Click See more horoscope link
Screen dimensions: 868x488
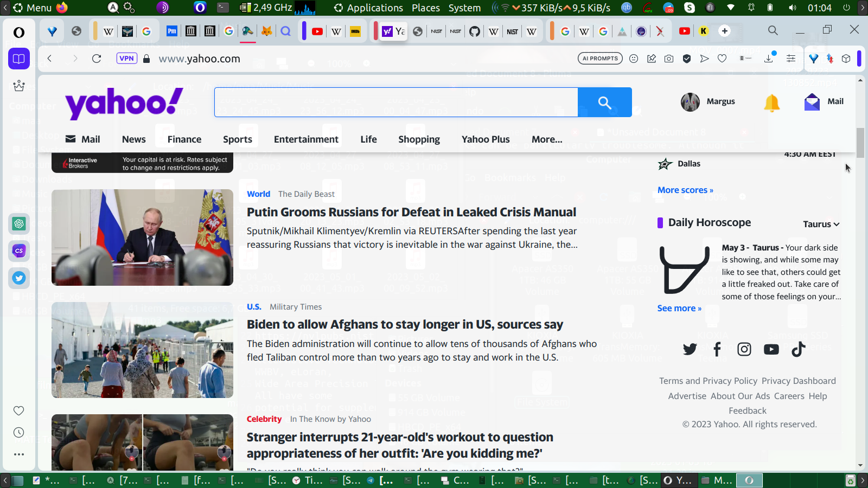click(x=679, y=309)
